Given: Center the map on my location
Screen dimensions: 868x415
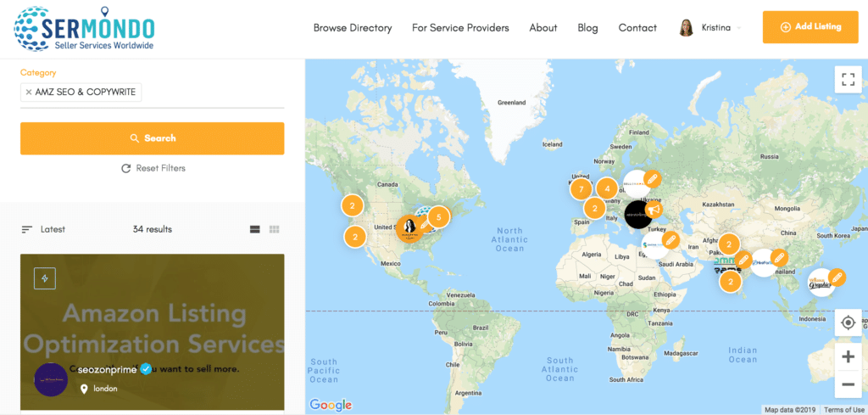Looking at the screenshot, I should [848, 322].
